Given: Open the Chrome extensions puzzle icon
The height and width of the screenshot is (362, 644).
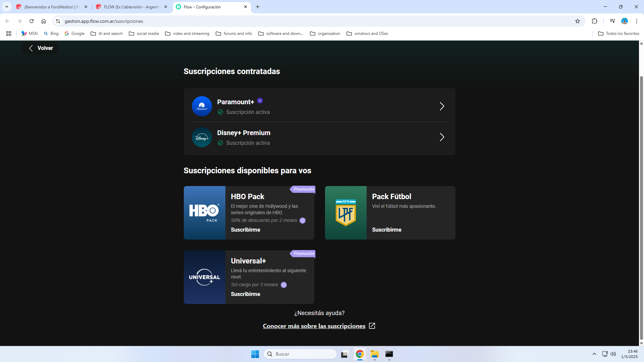Looking at the screenshot, I should tap(595, 21).
